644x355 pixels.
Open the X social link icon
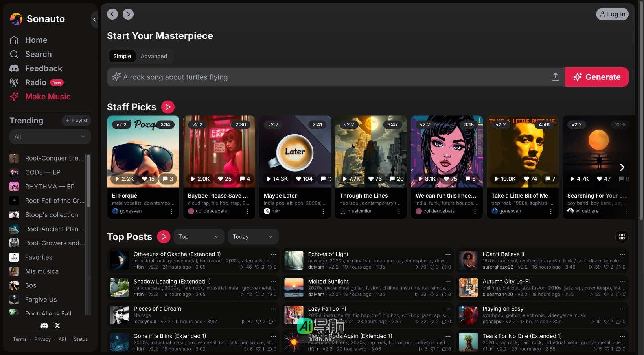[x=57, y=326]
